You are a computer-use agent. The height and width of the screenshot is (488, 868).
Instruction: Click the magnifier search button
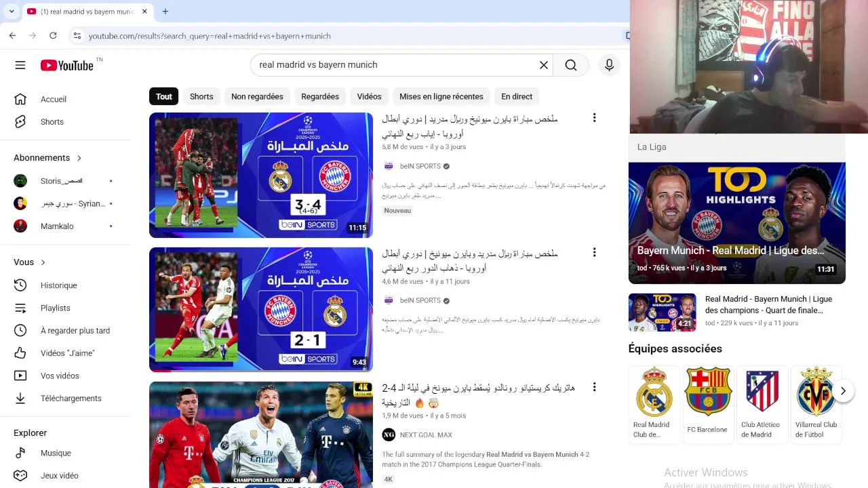[571, 65]
